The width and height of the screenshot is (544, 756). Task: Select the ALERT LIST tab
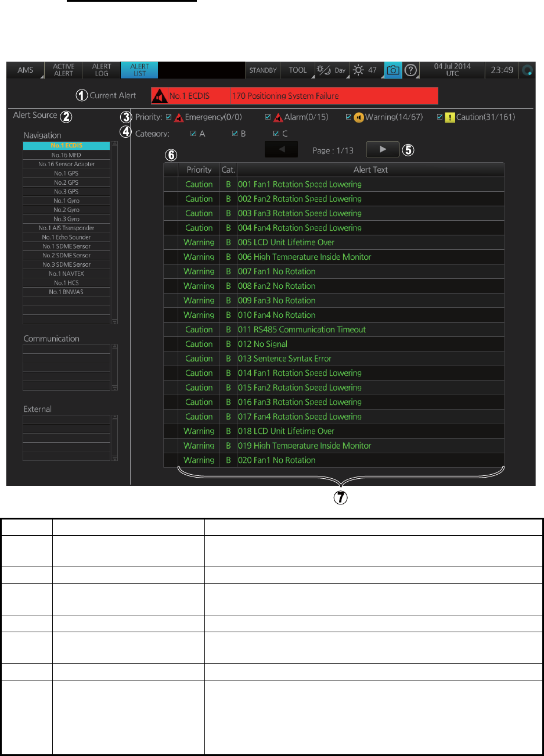[x=139, y=70]
